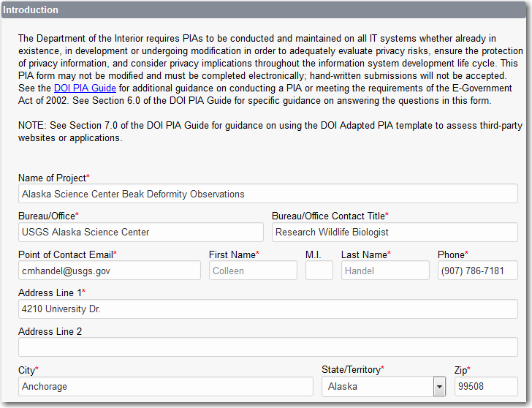Click the 'M.I.' label

pyautogui.click(x=313, y=254)
